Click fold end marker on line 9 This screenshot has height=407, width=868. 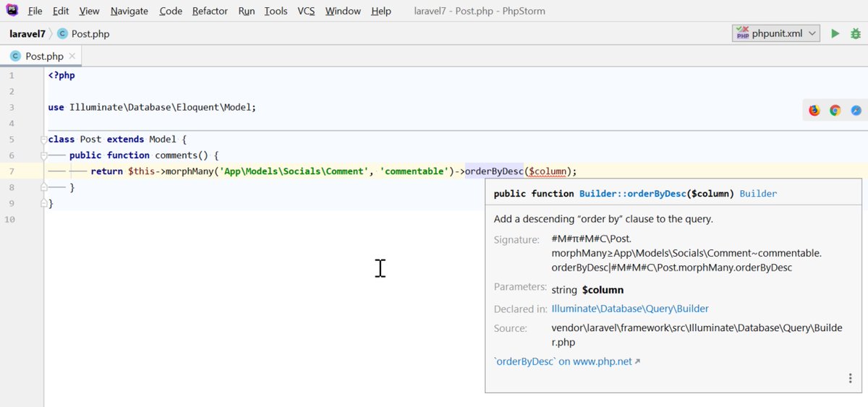pyautogui.click(x=44, y=203)
